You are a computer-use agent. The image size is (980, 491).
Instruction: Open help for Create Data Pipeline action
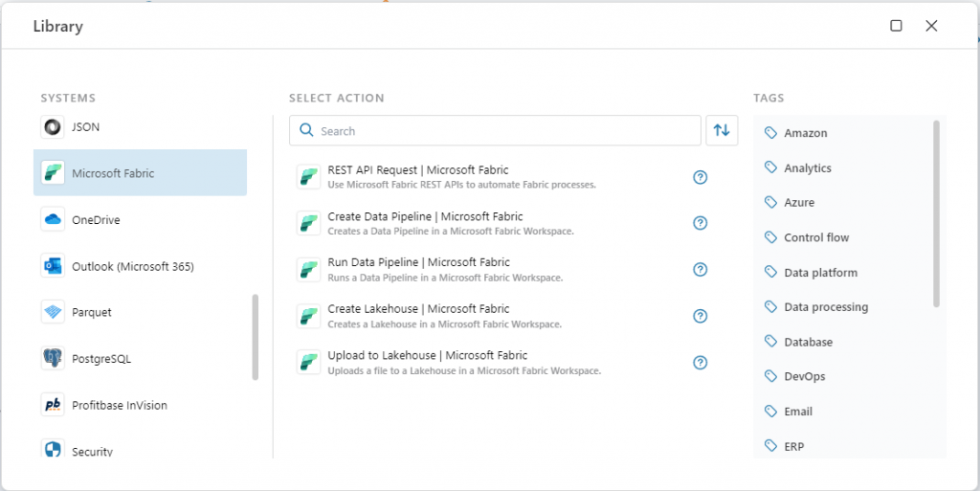click(700, 223)
